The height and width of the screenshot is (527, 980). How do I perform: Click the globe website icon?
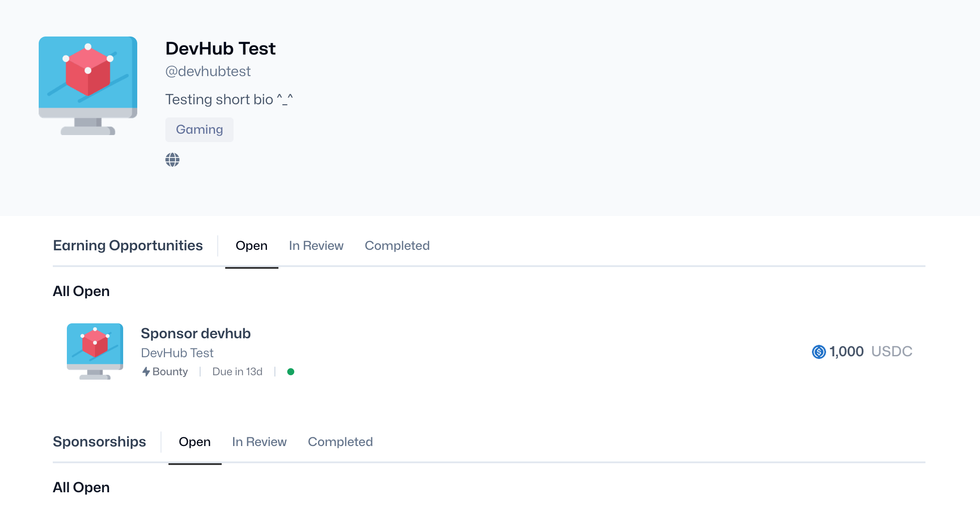pyautogui.click(x=172, y=160)
